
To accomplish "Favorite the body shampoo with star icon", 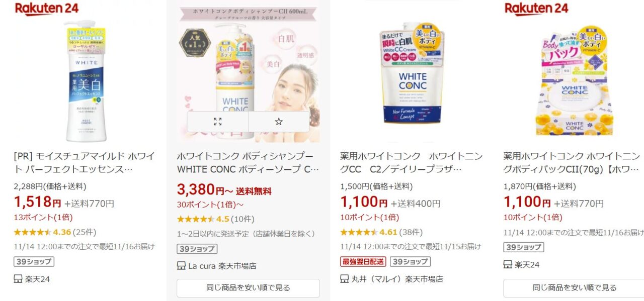I will tap(279, 122).
